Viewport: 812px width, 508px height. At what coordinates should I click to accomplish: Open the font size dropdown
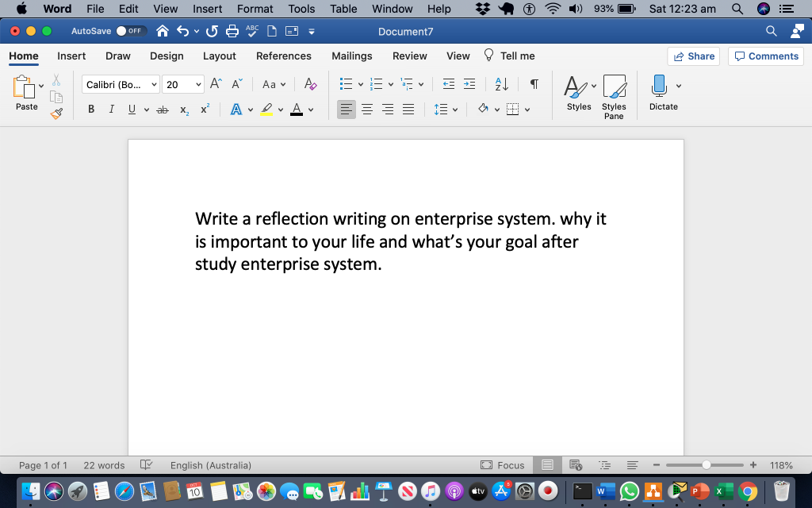[x=197, y=83]
